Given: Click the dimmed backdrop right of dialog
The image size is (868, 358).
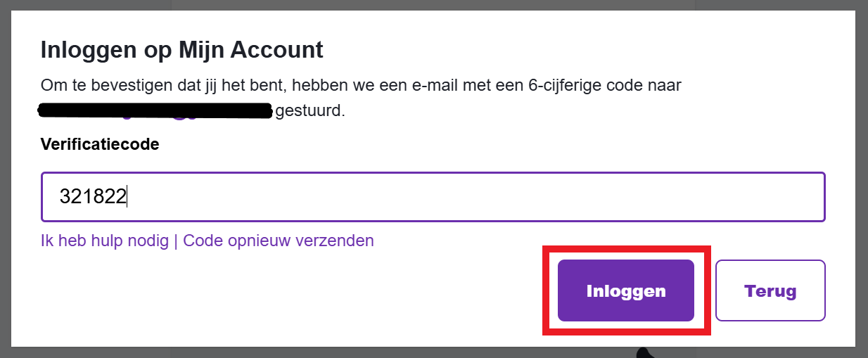Looking at the screenshot, I should tap(862, 176).
